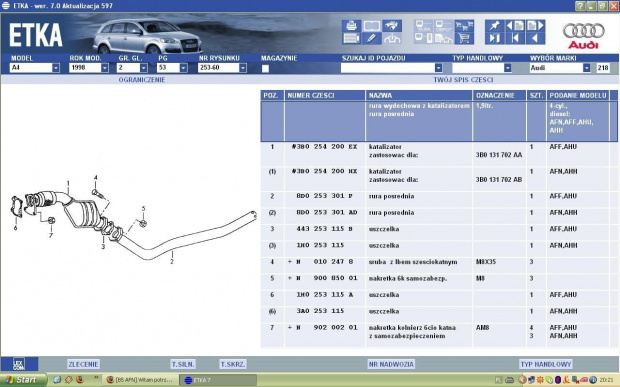Click the single left arrow back icon

[535, 38]
